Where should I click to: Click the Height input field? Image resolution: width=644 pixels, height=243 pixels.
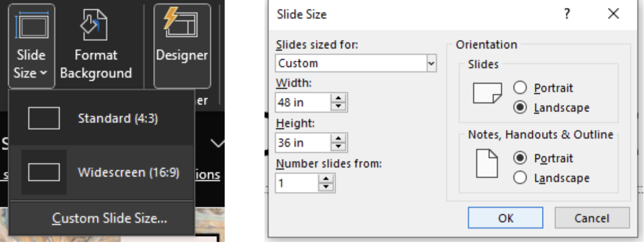pyautogui.click(x=302, y=143)
